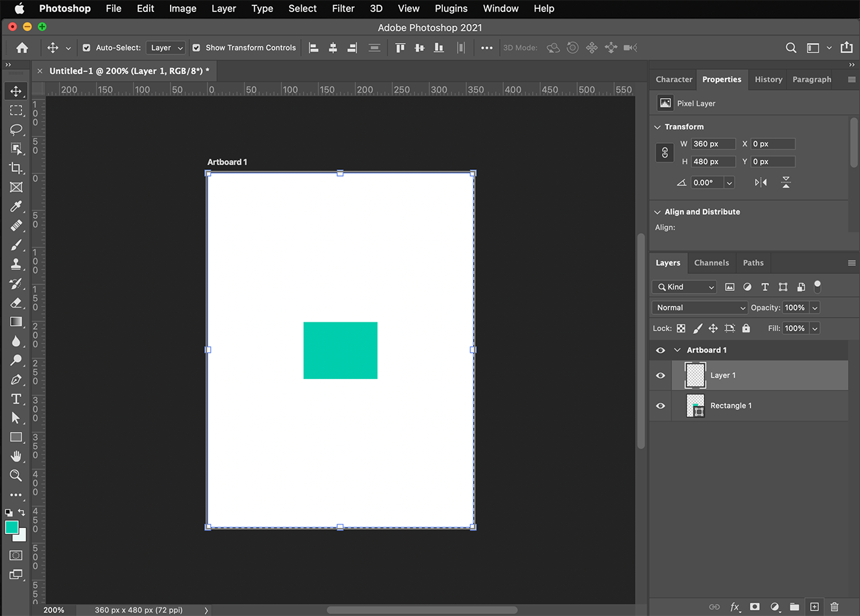Image resolution: width=860 pixels, height=616 pixels.
Task: Click the W width input field
Action: (x=713, y=144)
